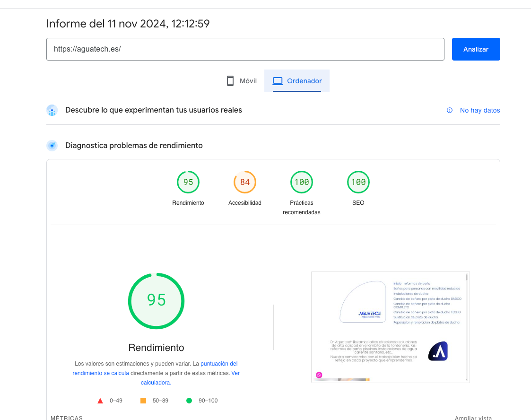
Task: Click the Informe del 11 nov 2024 heading
Action: [x=128, y=24]
